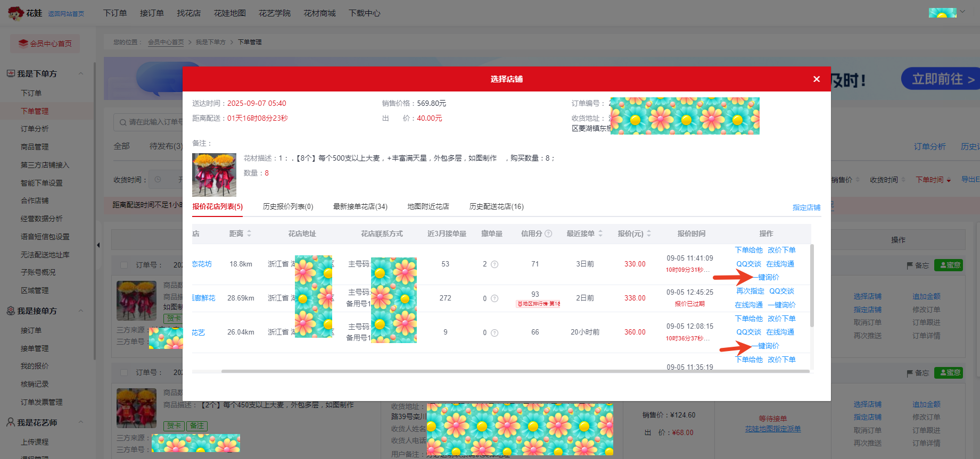The width and height of the screenshot is (980, 459).
Task: Click 一键询价 in the 330.00 row
Action: [765, 277]
